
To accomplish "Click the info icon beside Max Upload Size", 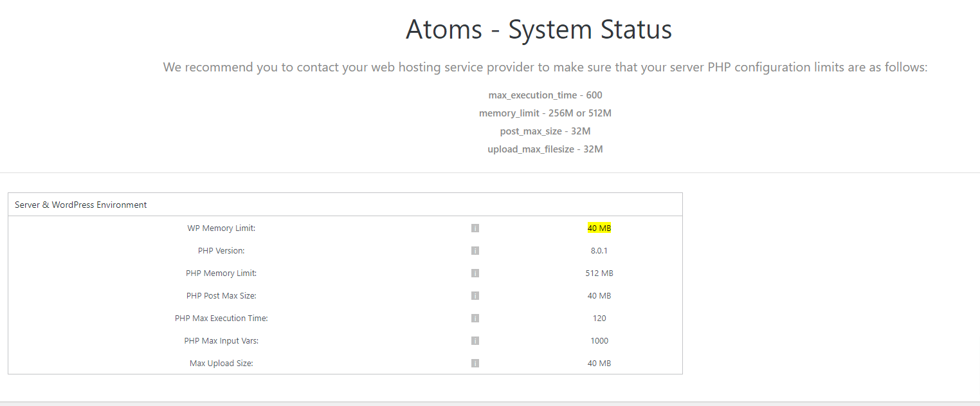I will tap(475, 363).
